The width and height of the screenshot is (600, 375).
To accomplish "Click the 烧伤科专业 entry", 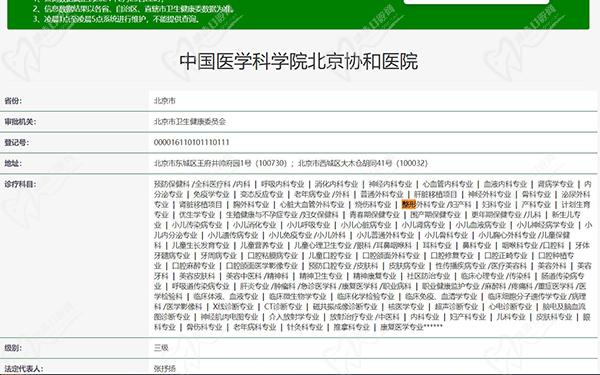I will pos(373,205).
